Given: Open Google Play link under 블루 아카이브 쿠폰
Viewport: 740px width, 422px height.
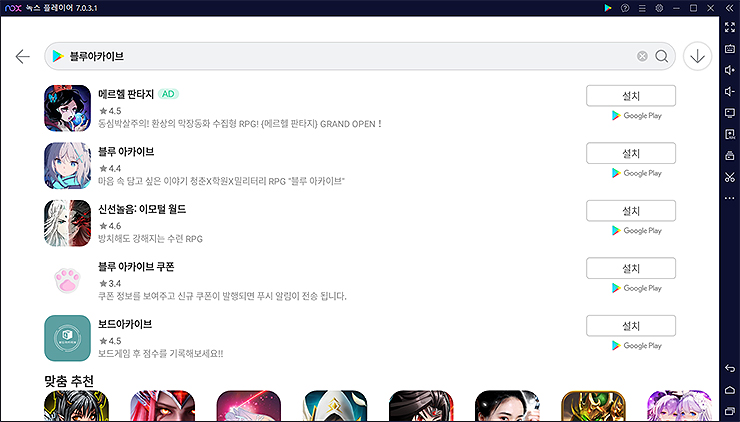Looking at the screenshot, I should coord(637,288).
